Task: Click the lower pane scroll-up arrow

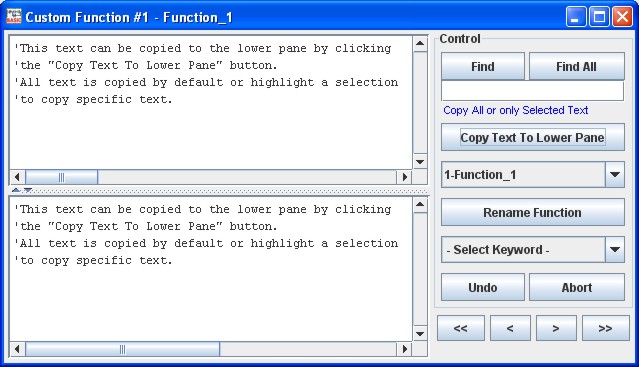Action: [x=420, y=204]
